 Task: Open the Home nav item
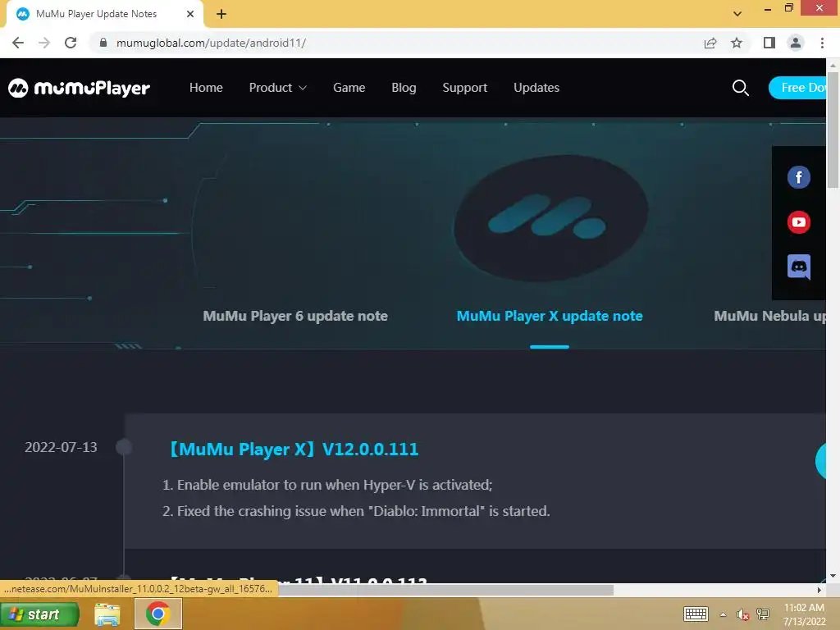point(206,88)
